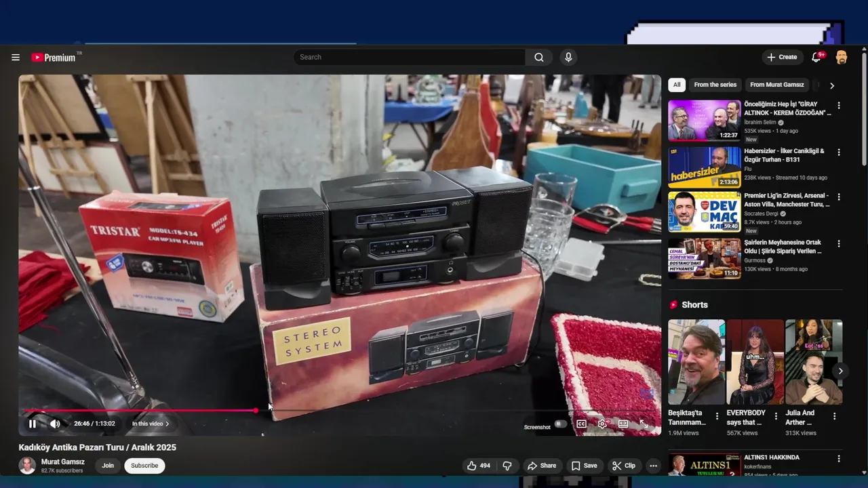Click the video title Kadıköy Antika Pazarı Turu
The image size is (868, 488).
(97, 447)
